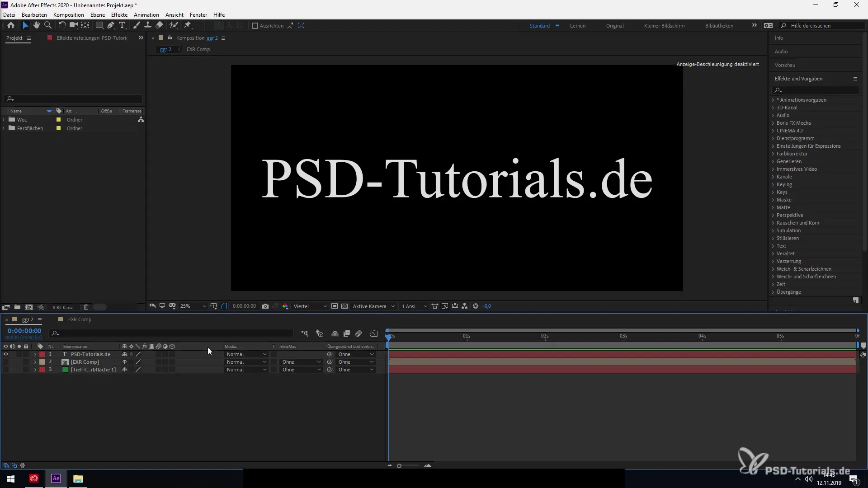Click the red label swatch of layer 1
Viewport: 868px width, 488px height.
tap(42, 354)
